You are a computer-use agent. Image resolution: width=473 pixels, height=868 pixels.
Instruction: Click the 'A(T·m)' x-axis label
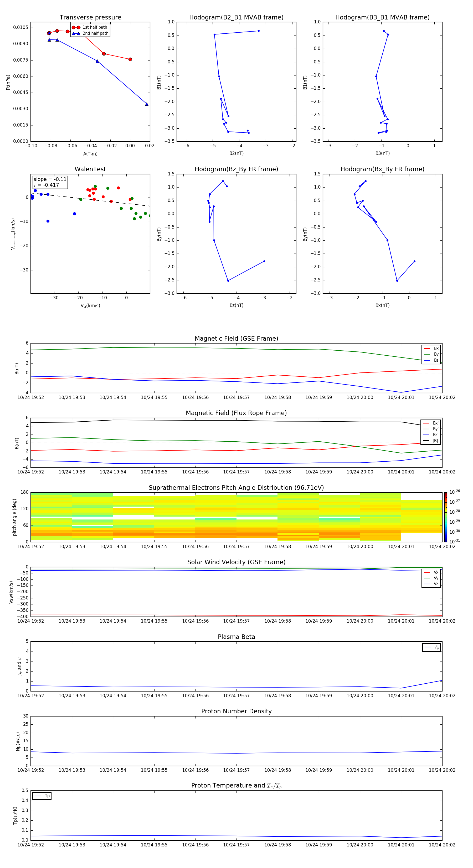tap(90, 154)
